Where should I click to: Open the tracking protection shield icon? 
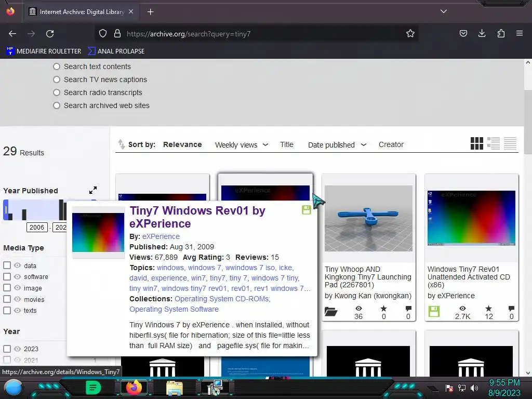pyautogui.click(x=103, y=34)
